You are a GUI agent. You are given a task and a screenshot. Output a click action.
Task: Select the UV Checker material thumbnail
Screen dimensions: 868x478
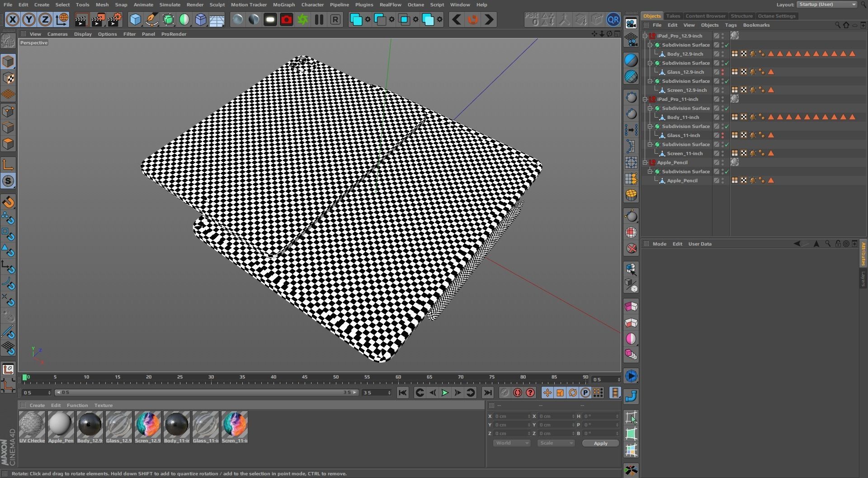[32, 427]
